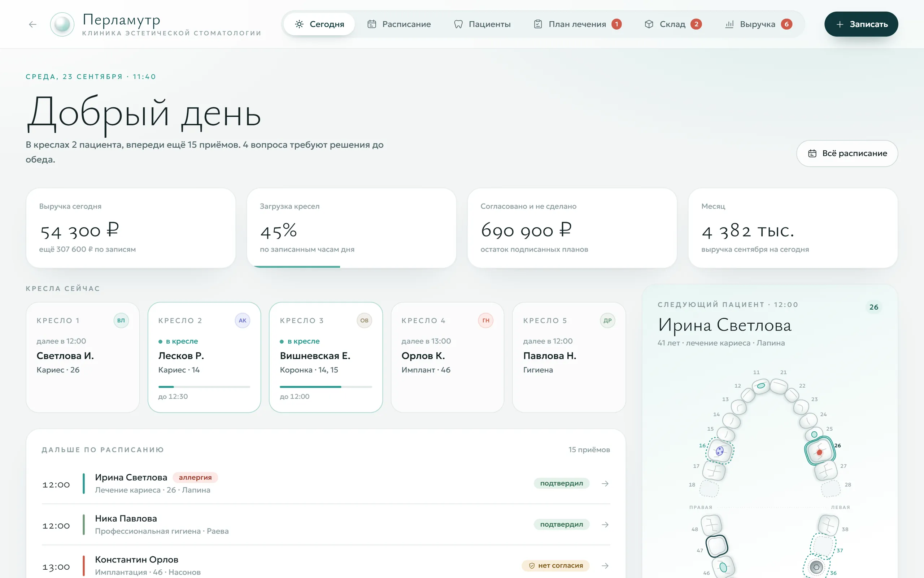
Task: Click the Перламутр pearl logo
Action: (62, 25)
